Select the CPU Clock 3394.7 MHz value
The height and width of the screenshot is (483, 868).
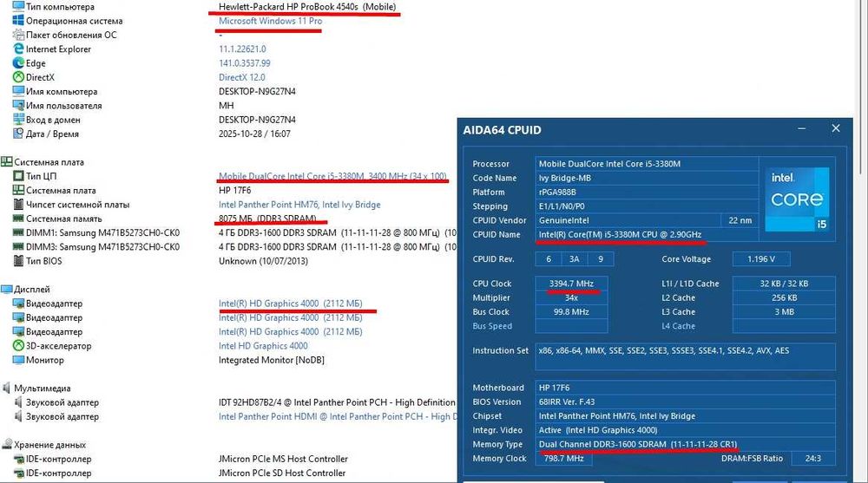(x=571, y=284)
